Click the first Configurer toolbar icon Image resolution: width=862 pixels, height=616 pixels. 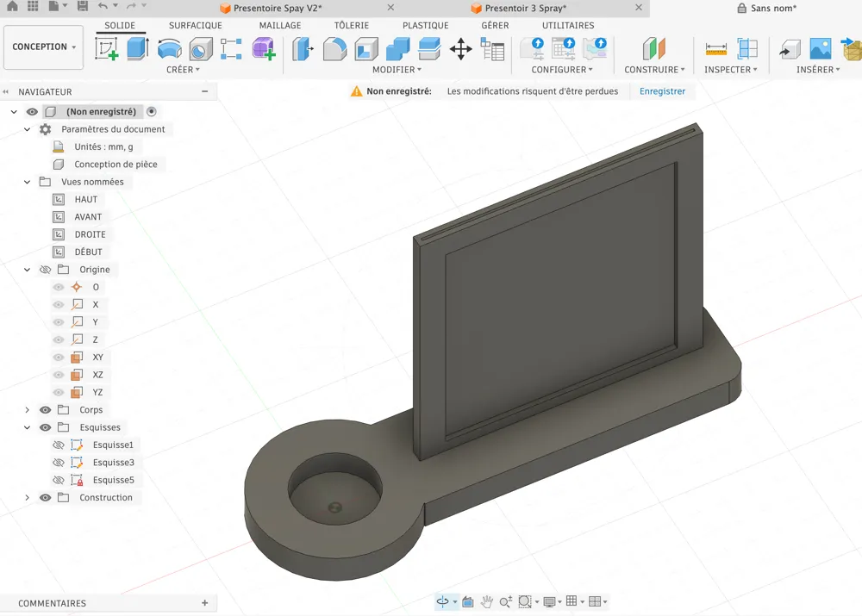point(532,48)
